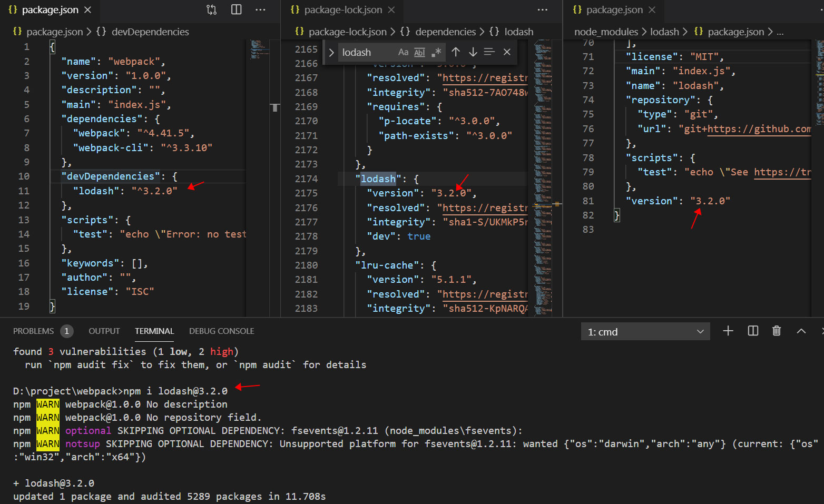
Task: Click "license": "MIT" on line 71
Action: click(x=674, y=57)
